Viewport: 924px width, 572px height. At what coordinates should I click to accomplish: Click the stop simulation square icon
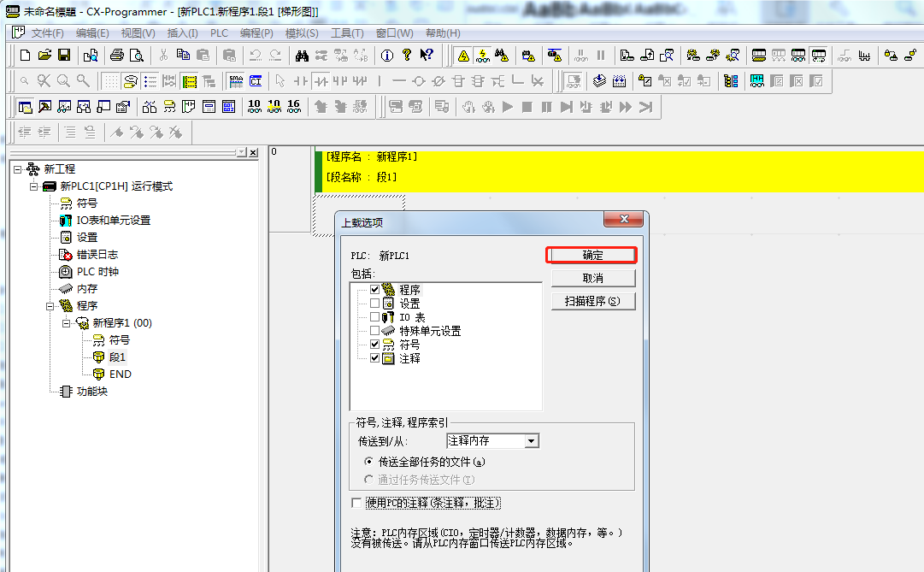click(527, 107)
